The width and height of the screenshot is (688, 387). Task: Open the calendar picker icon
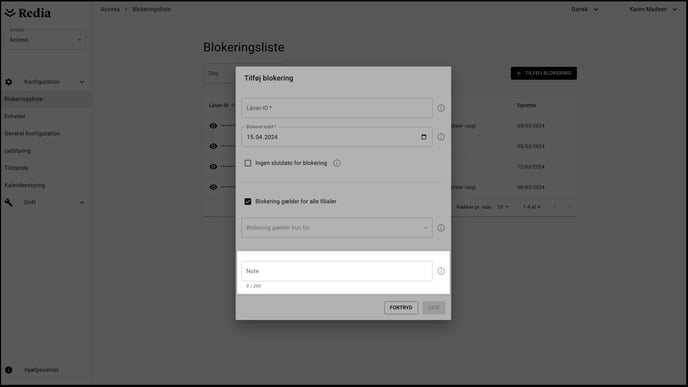[x=423, y=137]
